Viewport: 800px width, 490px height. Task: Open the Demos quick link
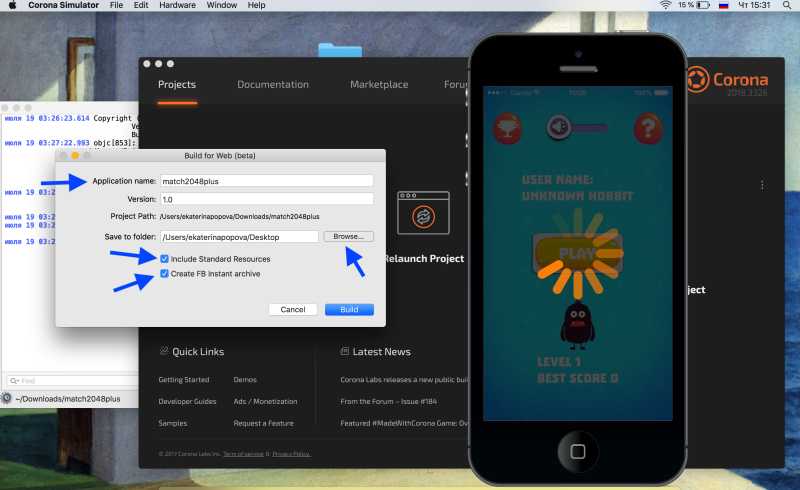[245, 380]
